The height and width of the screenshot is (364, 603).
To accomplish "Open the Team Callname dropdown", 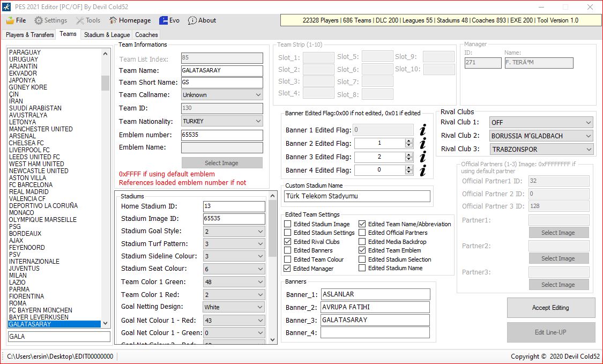I will [222, 95].
